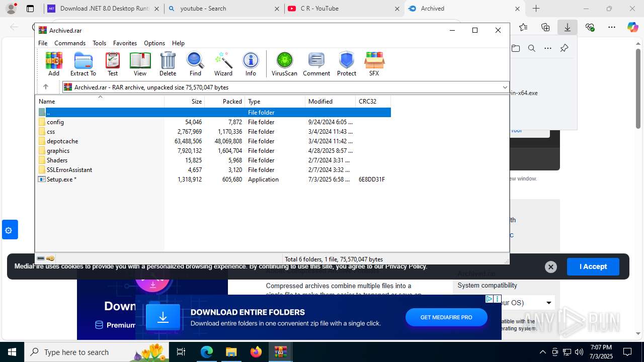Sort by Modified column header

click(x=331, y=102)
